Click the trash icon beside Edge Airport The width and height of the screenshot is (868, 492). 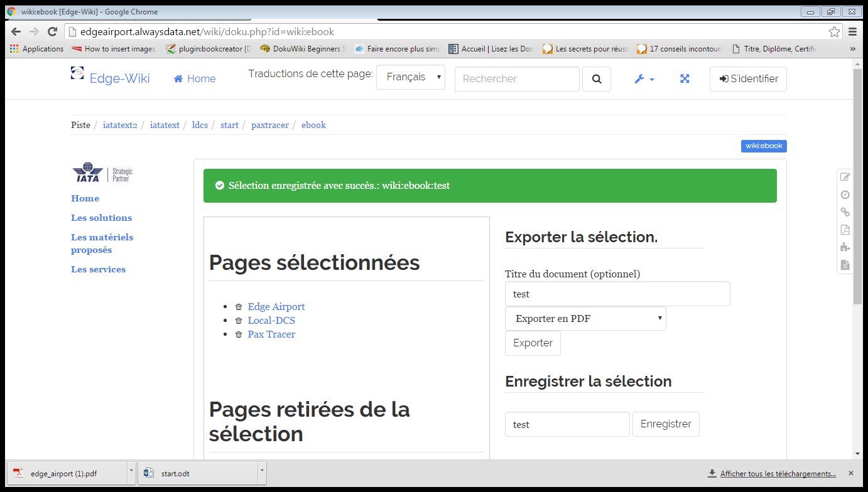[x=239, y=307]
